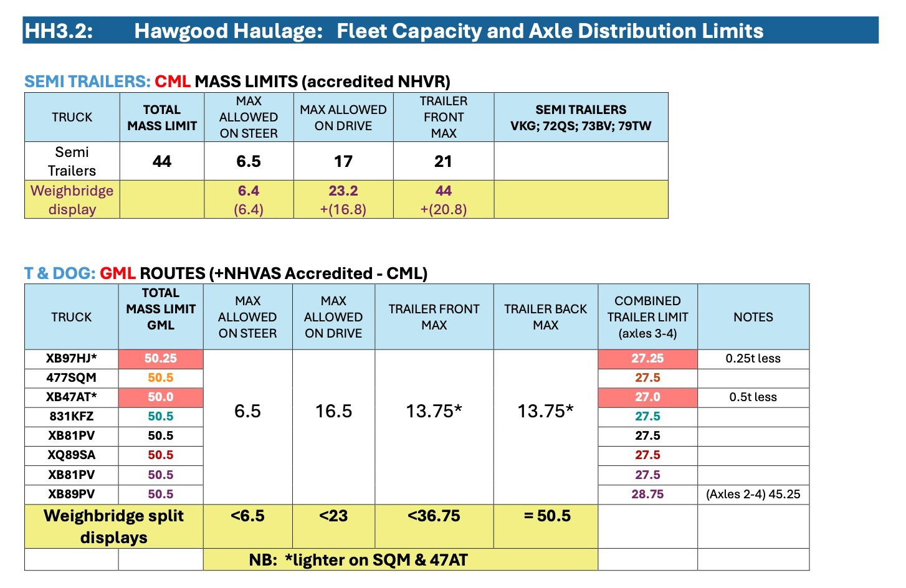Click the combined trailer limit 27.25 cell
Viewport: 906px width, 588px height.
click(x=647, y=359)
